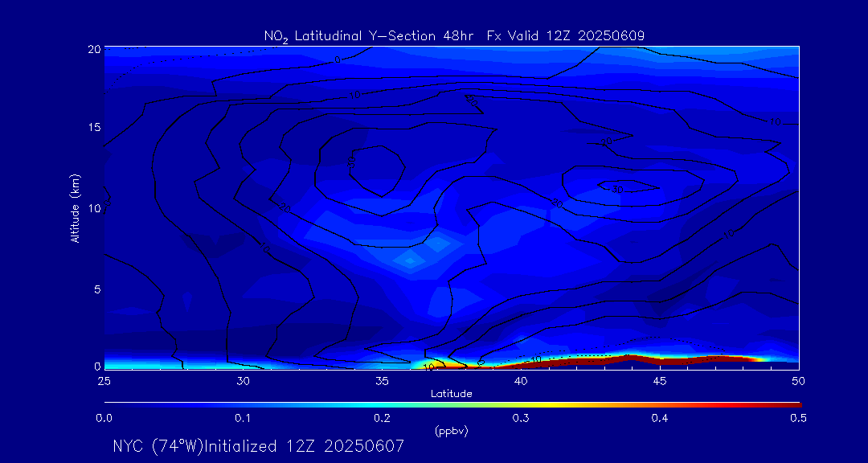Click the "5" contour label near the surface
Image resolution: width=868 pixels, height=463 pixels.
tap(481, 363)
